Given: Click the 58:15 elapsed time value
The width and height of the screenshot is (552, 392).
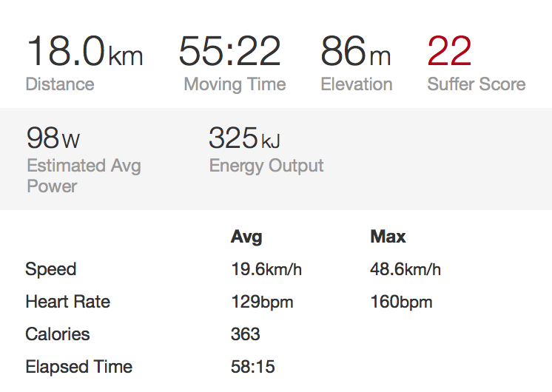Looking at the screenshot, I should tap(252, 367).
